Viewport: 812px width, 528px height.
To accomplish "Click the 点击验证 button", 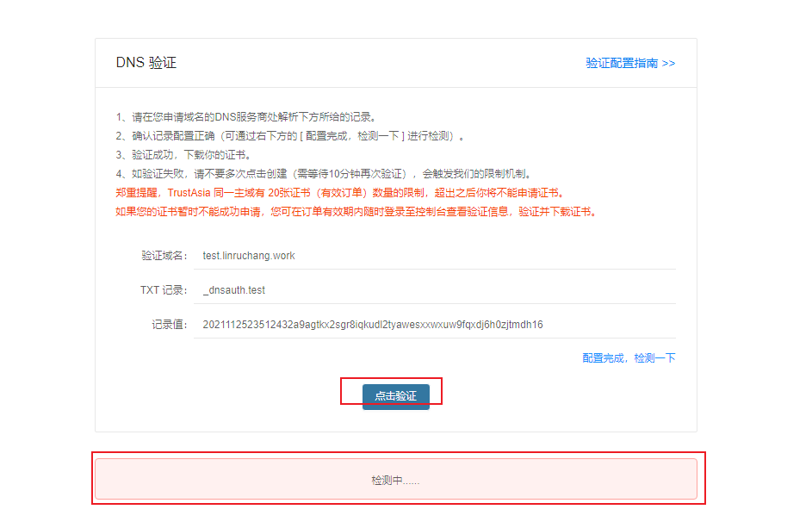I will pyautogui.click(x=395, y=396).
